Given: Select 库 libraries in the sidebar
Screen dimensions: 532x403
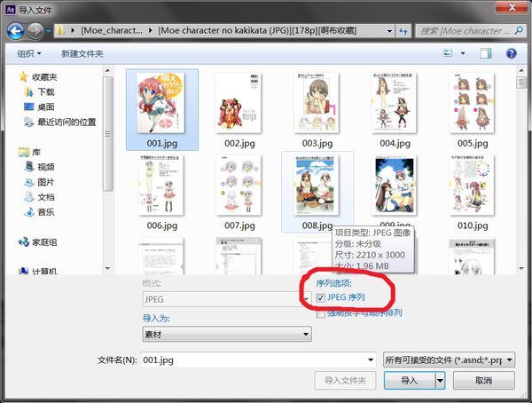Looking at the screenshot, I should pyautogui.click(x=30, y=152).
